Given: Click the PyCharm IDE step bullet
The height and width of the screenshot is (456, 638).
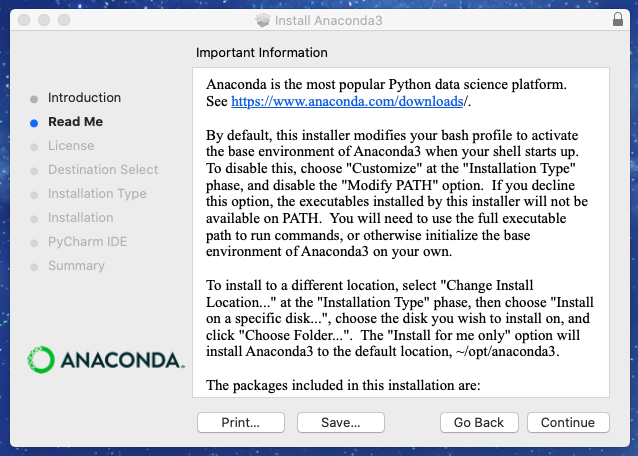Looking at the screenshot, I should click(34, 243).
